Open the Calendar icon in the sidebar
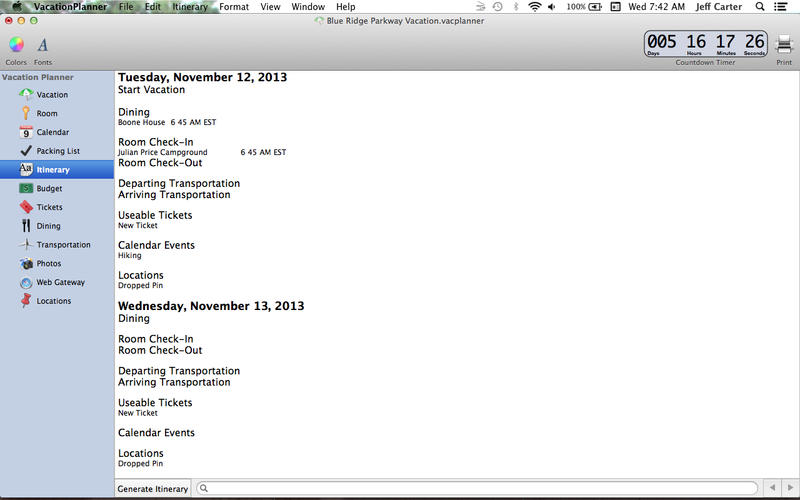The width and height of the screenshot is (800, 500). click(26, 132)
